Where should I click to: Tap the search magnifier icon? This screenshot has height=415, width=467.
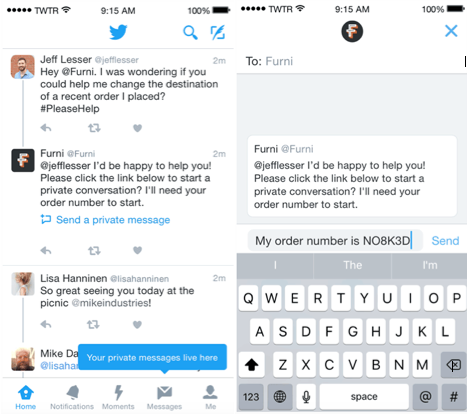tap(190, 32)
